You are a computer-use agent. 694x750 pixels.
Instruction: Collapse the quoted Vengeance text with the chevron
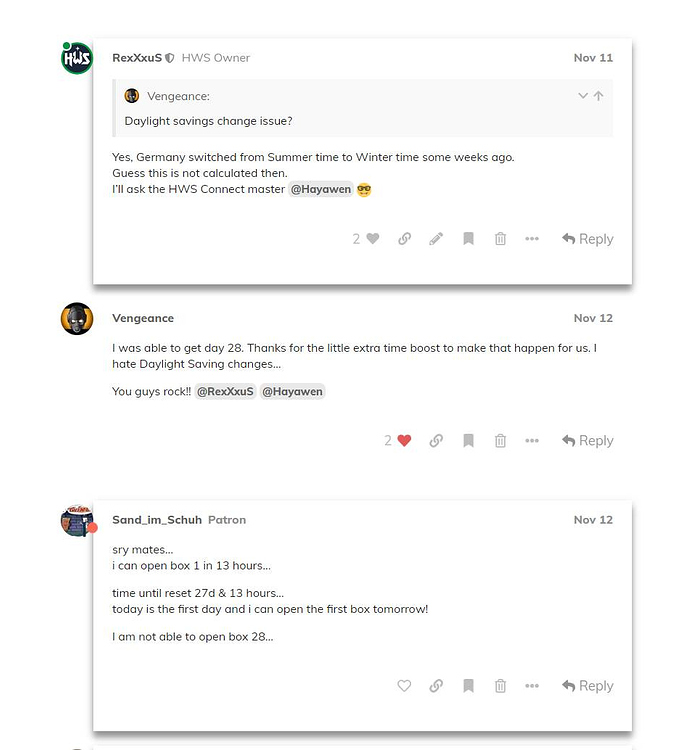(x=583, y=96)
